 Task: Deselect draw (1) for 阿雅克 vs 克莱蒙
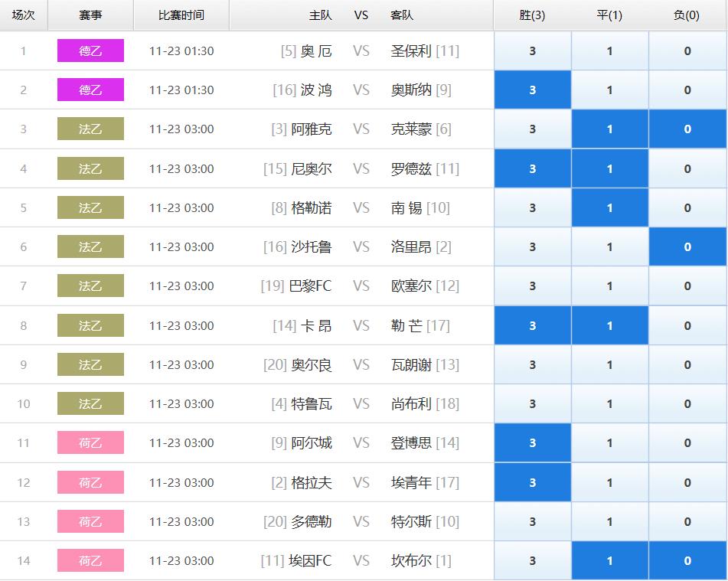pyautogui.click(x=609, y=129)
